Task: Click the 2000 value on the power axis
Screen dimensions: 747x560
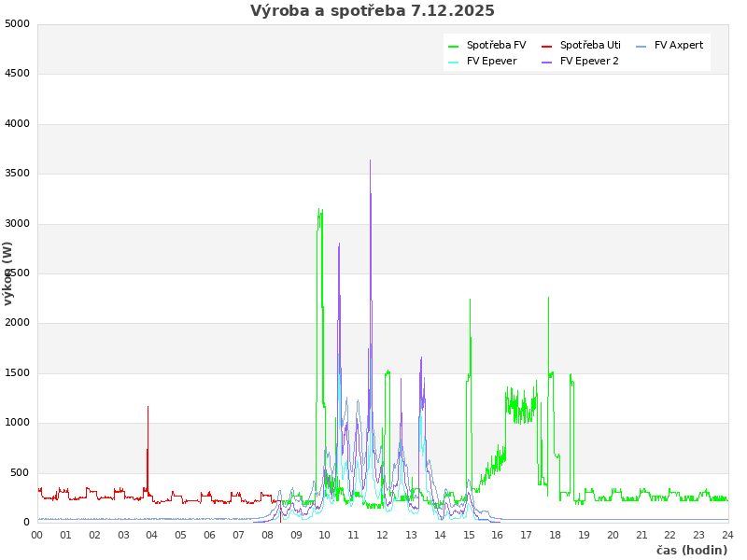Action: pyautogui.click(x=17, y=323)
